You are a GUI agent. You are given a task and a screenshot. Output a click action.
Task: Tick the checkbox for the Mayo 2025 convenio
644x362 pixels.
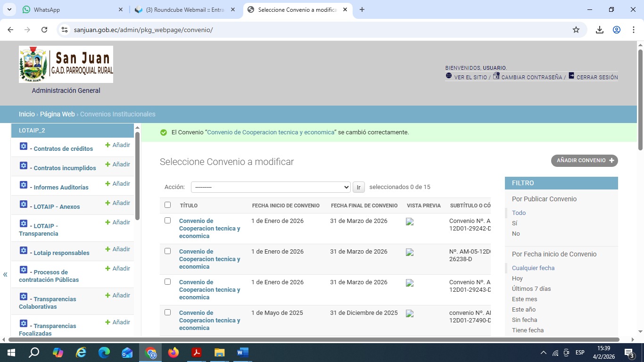(x=167, y=313)
